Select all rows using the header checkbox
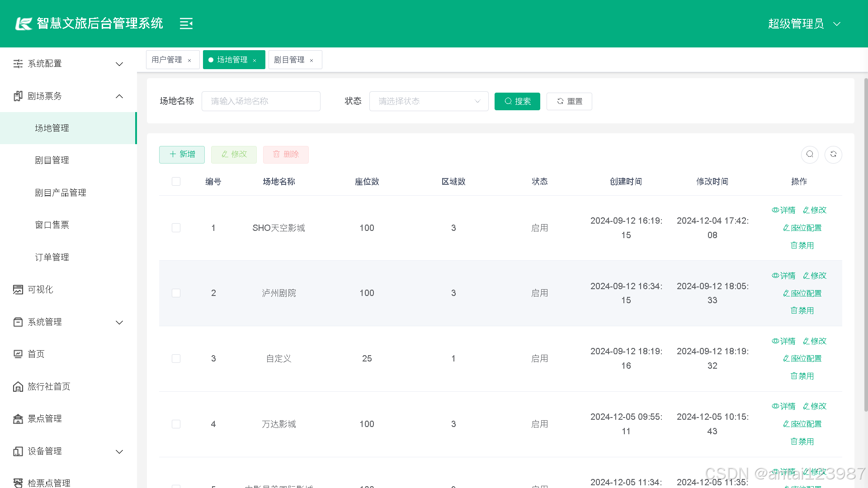This screenshot has height=488, width=868. pyautogui.click(x=176, y=182)
